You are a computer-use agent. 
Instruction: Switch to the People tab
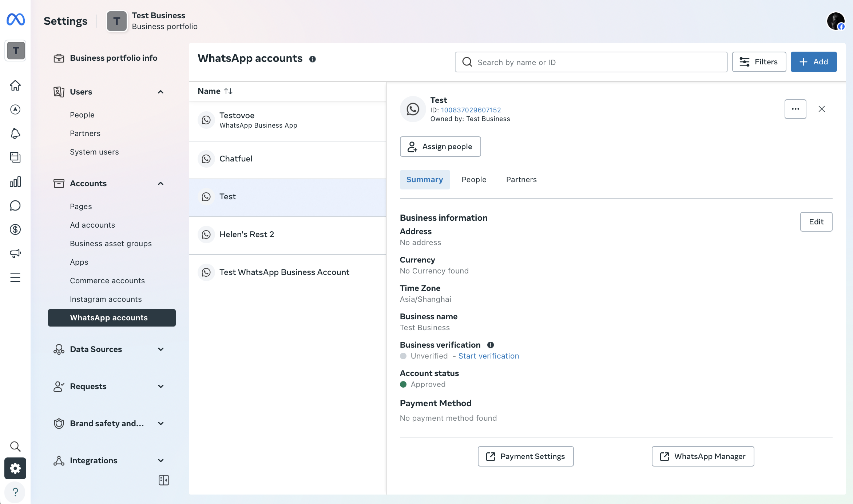pos(474,180)
